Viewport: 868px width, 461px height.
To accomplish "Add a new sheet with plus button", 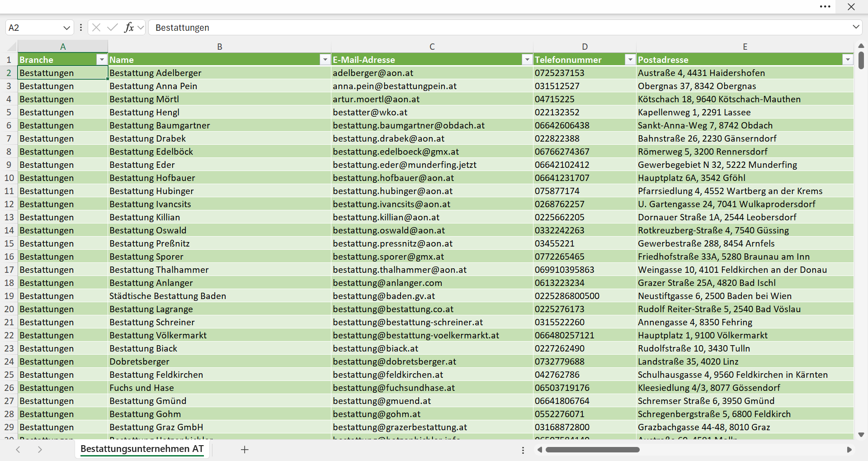I will click(245, 450).
